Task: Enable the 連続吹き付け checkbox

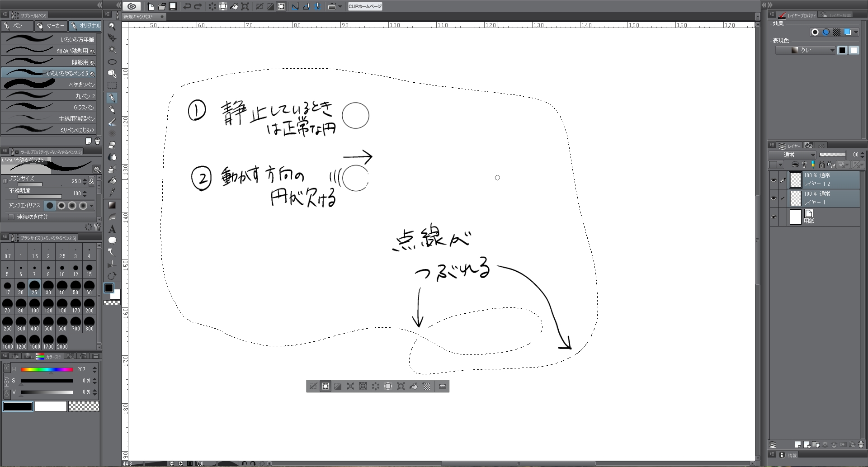Action: 11,217
